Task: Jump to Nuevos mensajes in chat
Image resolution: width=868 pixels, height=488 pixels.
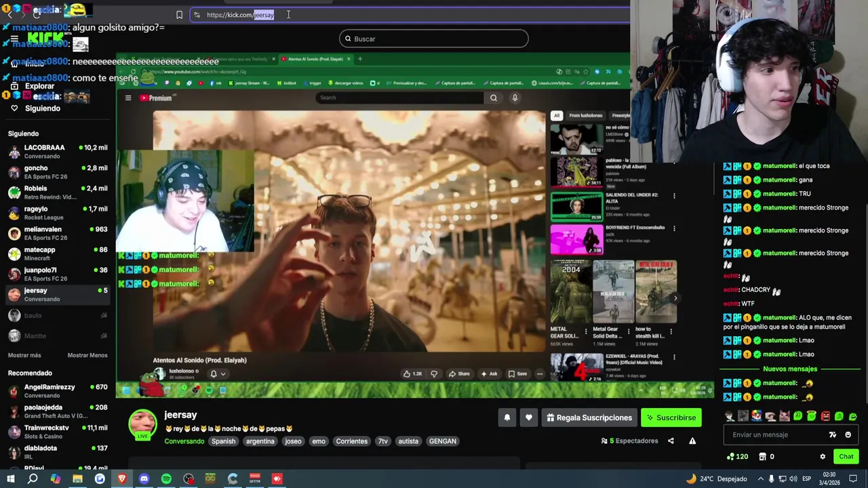Action: (790, 369)
